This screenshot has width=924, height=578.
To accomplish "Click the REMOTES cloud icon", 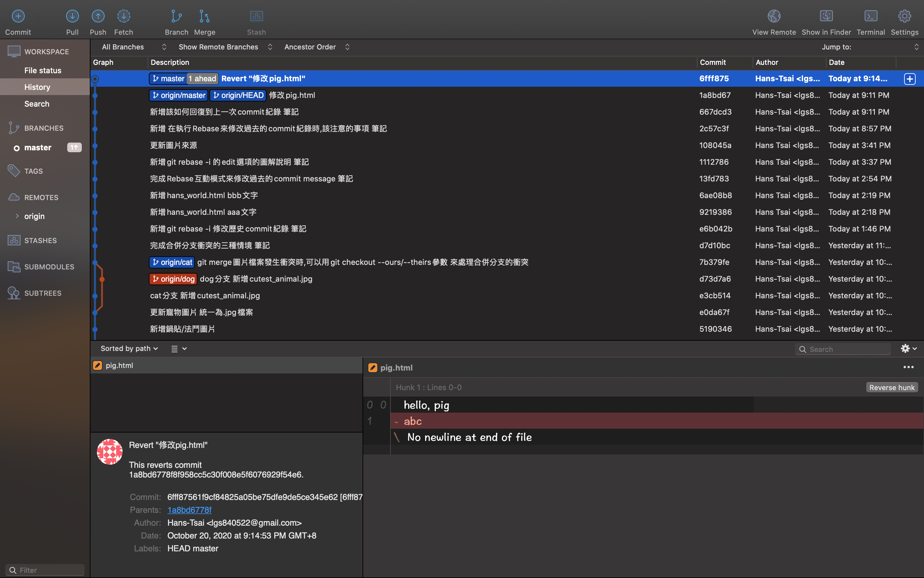I will point(14,197).
